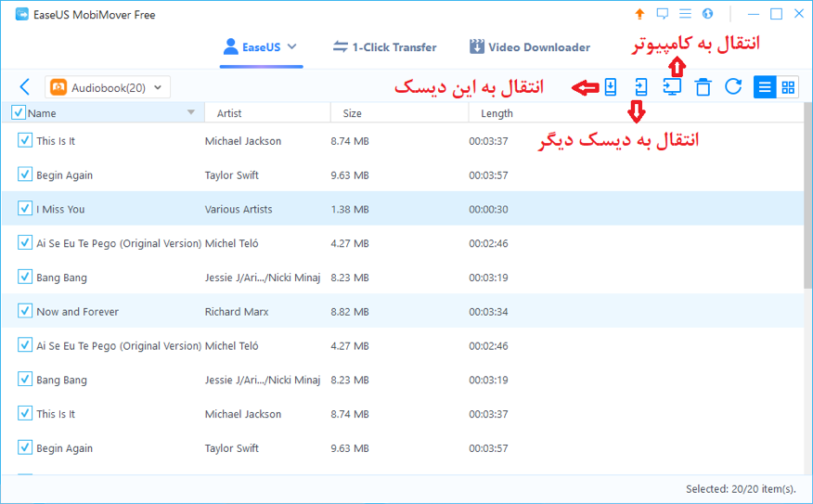Toggle the select-all Name checkbox

(x=19, y=112)
